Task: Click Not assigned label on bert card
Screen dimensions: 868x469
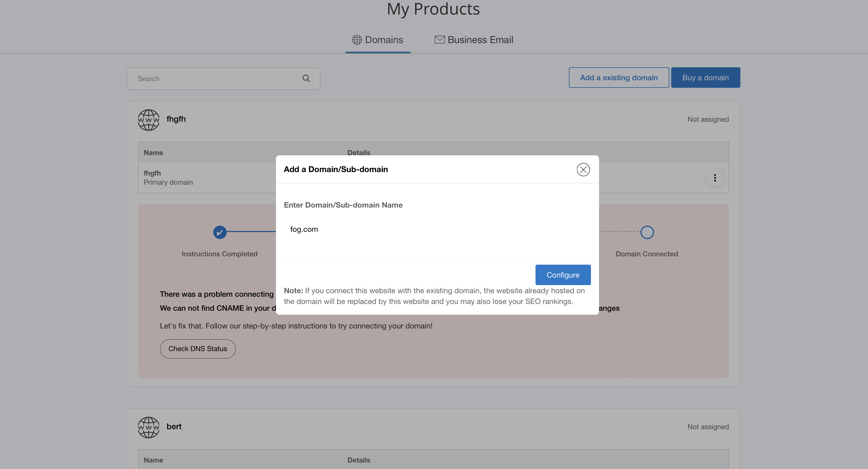Action: (x=708, y=426)
